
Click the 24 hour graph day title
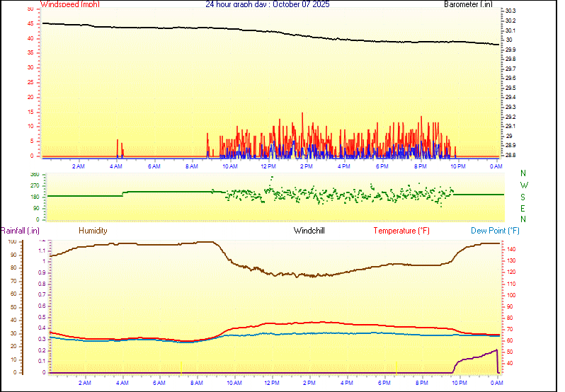tap(267, 4)
